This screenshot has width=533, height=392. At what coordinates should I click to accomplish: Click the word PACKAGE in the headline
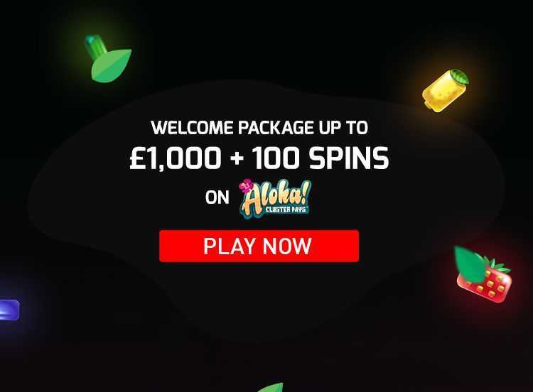[276, 128]
